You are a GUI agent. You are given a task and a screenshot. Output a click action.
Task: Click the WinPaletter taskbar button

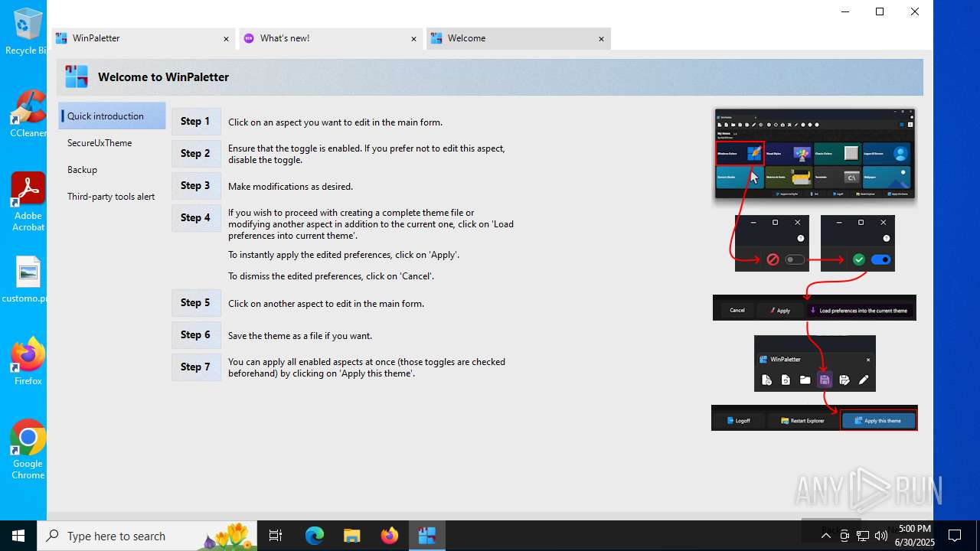click(426, 536)
